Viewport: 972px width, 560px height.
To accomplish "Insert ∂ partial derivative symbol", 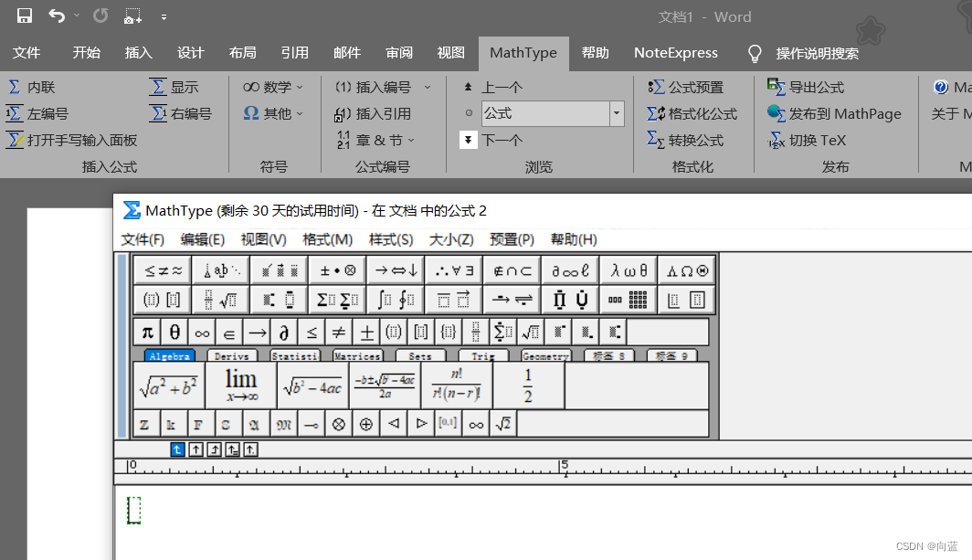I will (284, 333).
